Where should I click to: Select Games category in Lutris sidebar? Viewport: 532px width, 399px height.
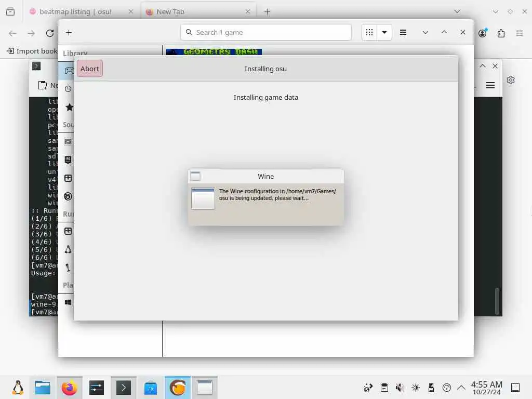click(x=69, y=71)
